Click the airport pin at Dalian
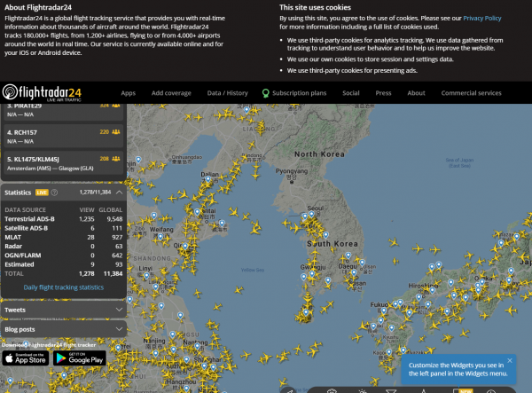532x393 pixels. pyautogui.click(x=208, y=179)
